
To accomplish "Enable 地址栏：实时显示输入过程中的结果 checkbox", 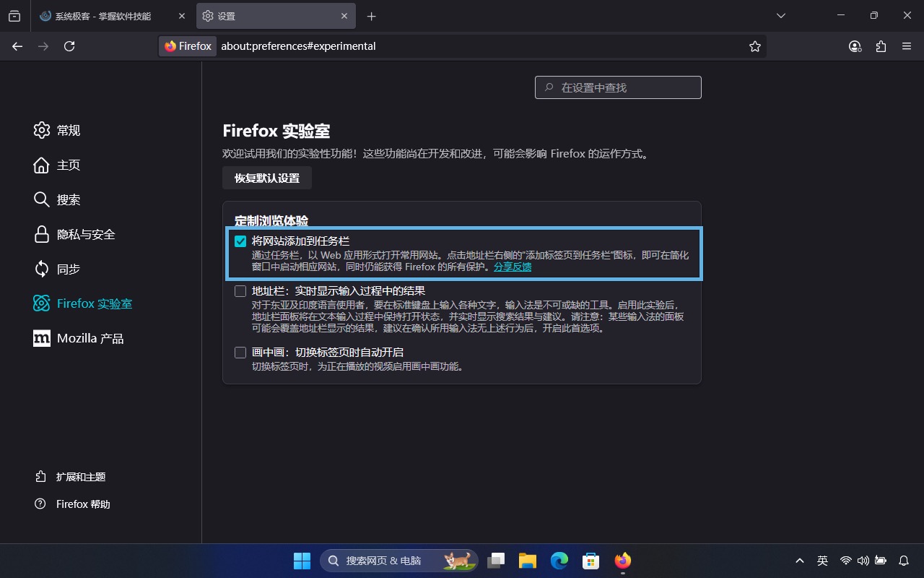I will (240, 291).
